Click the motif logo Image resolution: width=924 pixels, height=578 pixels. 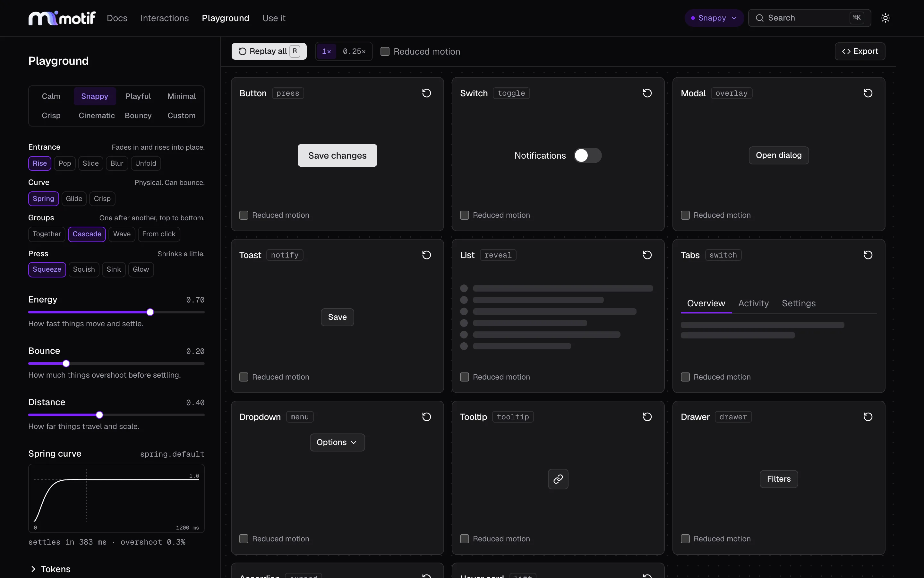[62, 18]
